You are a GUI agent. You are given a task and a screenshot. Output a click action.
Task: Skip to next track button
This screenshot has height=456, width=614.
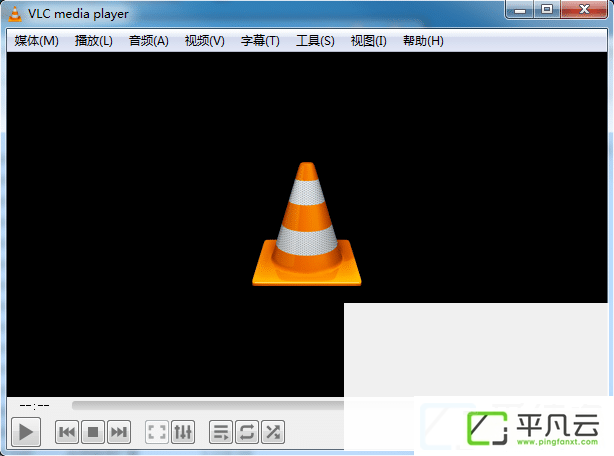click(x=119, y=432)
